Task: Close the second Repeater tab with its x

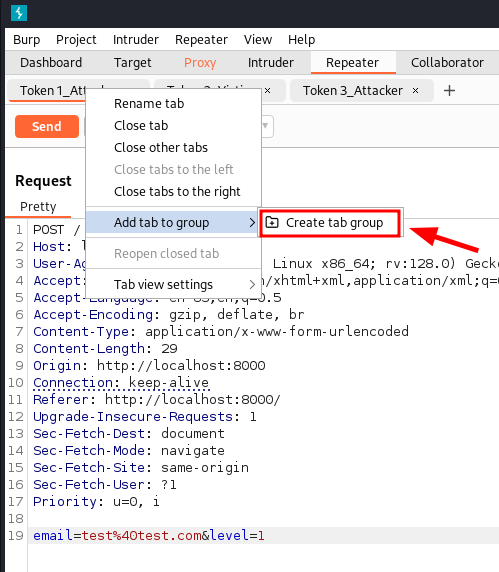Action: point(267,90)
